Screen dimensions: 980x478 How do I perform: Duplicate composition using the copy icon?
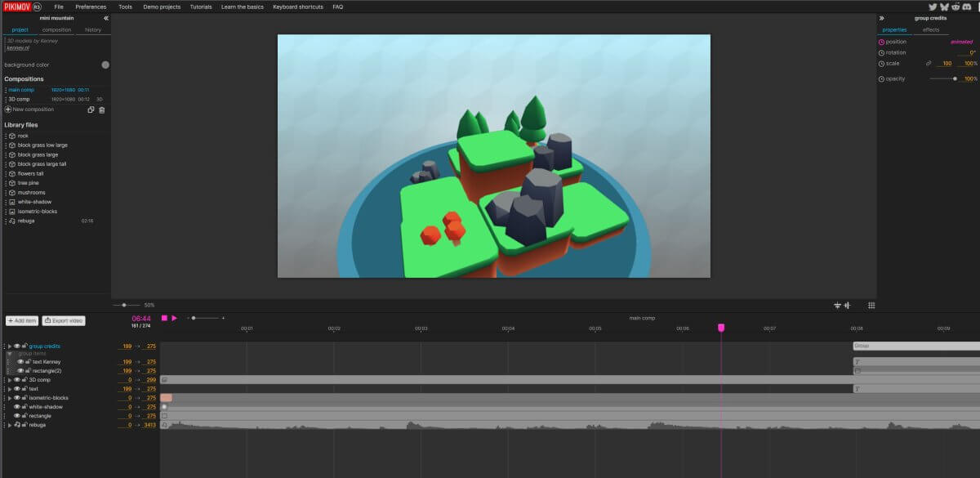[x=91, y=109]
